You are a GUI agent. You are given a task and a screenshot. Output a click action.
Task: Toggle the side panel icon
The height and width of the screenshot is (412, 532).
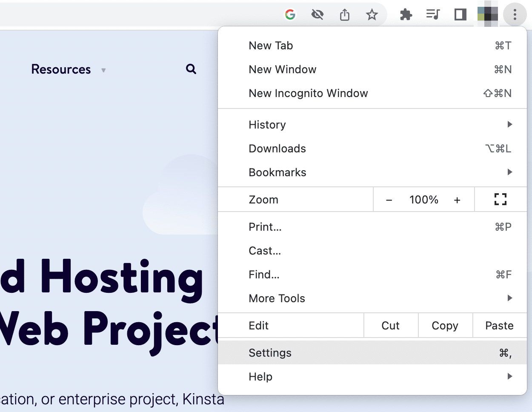(x=460, y=15)
